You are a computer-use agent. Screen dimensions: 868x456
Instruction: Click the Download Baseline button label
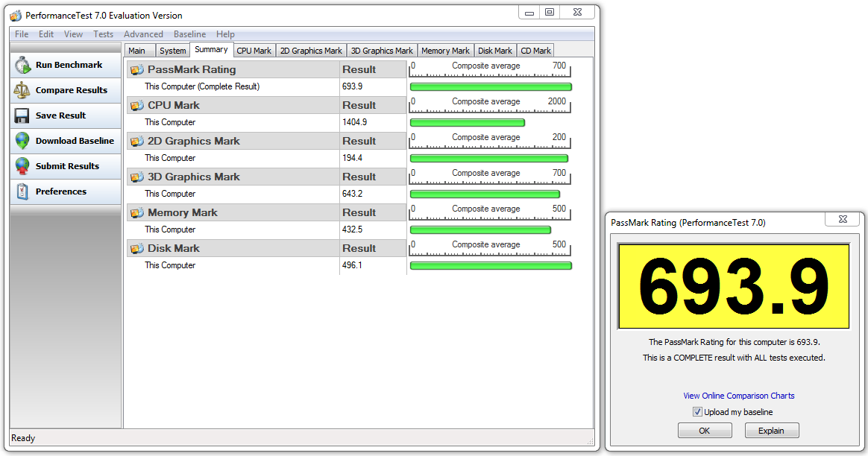(75, 141)
